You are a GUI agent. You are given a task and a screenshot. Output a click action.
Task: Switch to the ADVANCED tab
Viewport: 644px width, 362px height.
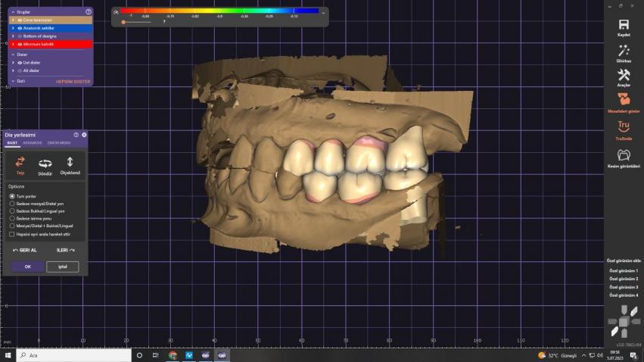coord(33,142)
